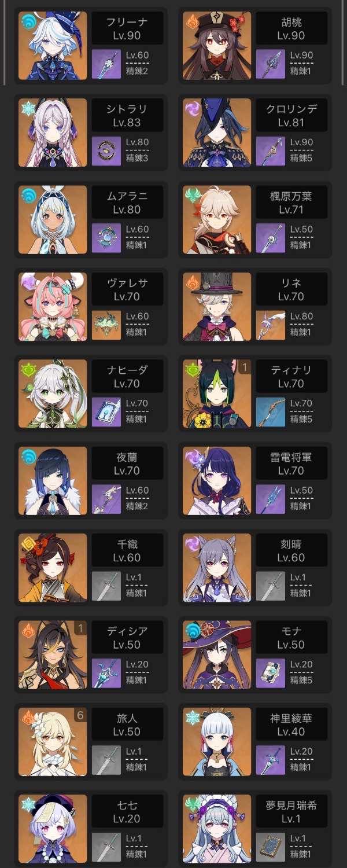Open the 楓原万葉 Lv.71 name label
The width and height of the screenshot is (347, 868).
click(x=291, y=203)
